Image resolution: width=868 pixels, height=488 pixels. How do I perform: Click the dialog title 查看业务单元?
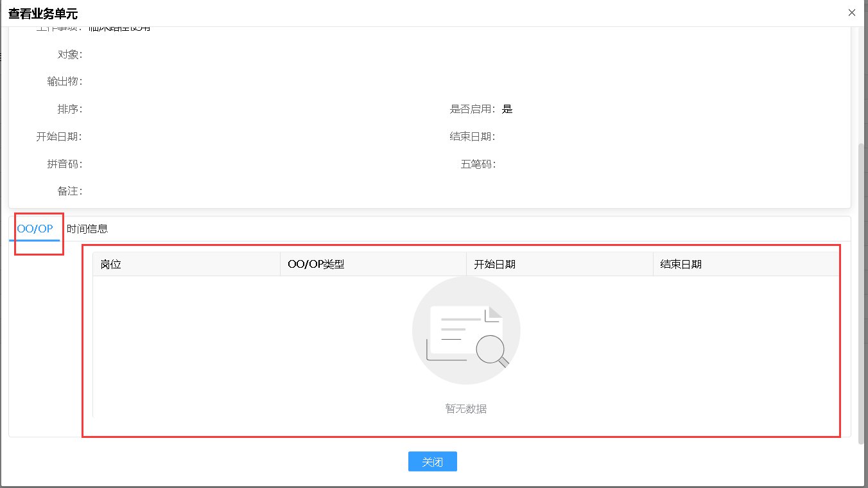click(42, 13)
